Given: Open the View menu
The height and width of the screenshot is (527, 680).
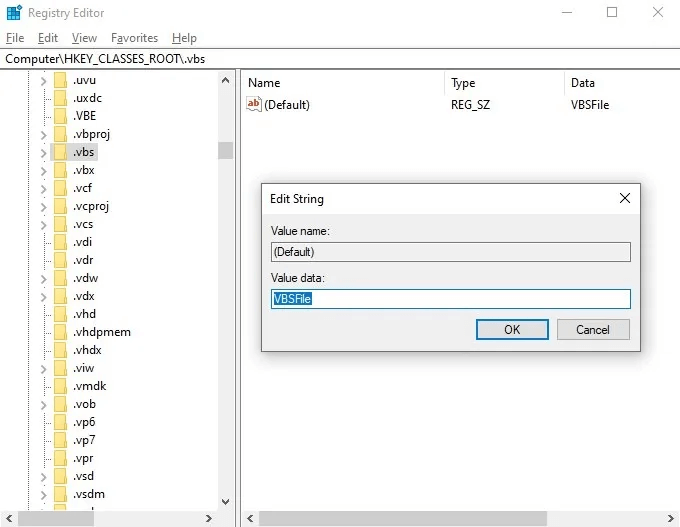Looking at the screenshot, I should click(x=84, y=38).
